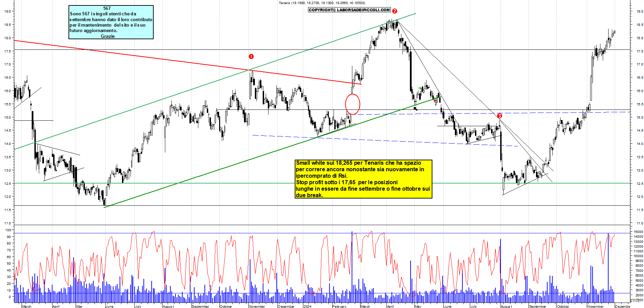Screen dimensions: 644x308
Task: Click the RSI axis label 50
Action: (9, 263)
